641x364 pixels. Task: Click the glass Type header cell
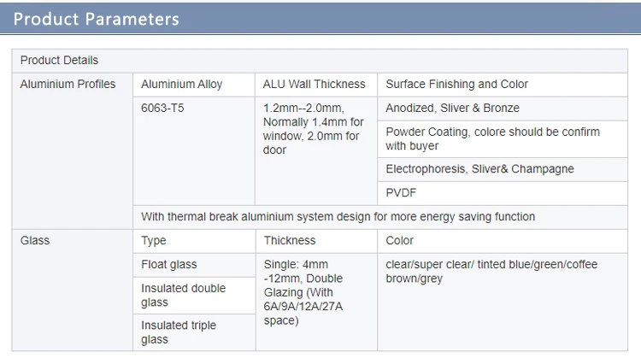[194, 241]
